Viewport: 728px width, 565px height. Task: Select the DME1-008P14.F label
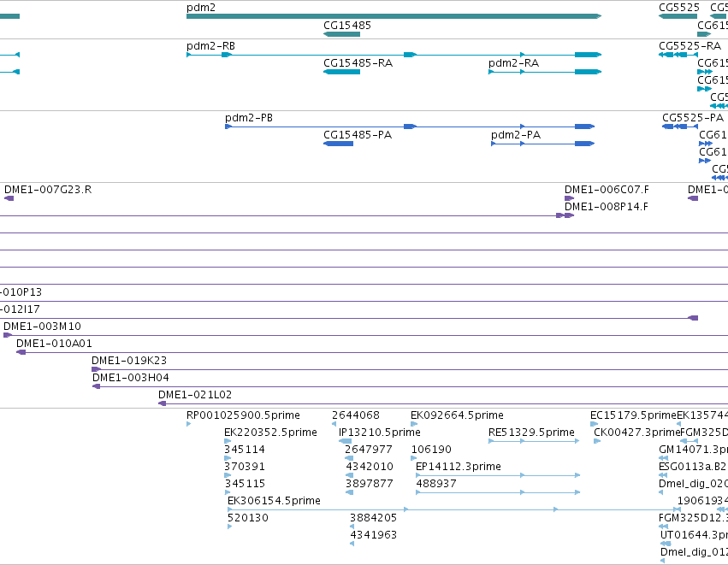pyautogui.click(x=607, y=207)
